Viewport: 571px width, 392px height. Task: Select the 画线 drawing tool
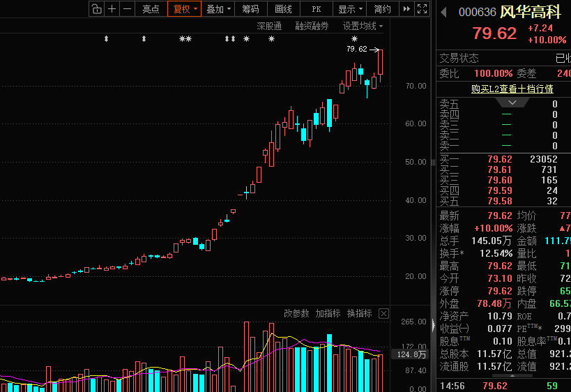point(283,9)
